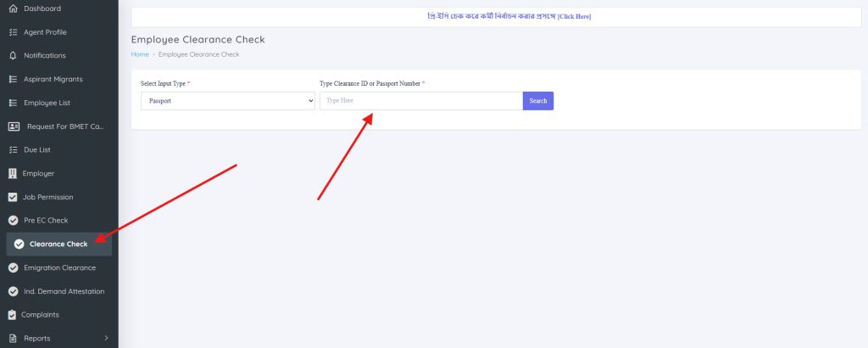Follow the Home breadcrumb link
The height and width of the screenshot is (348, 868).
(x=140, y=54)
